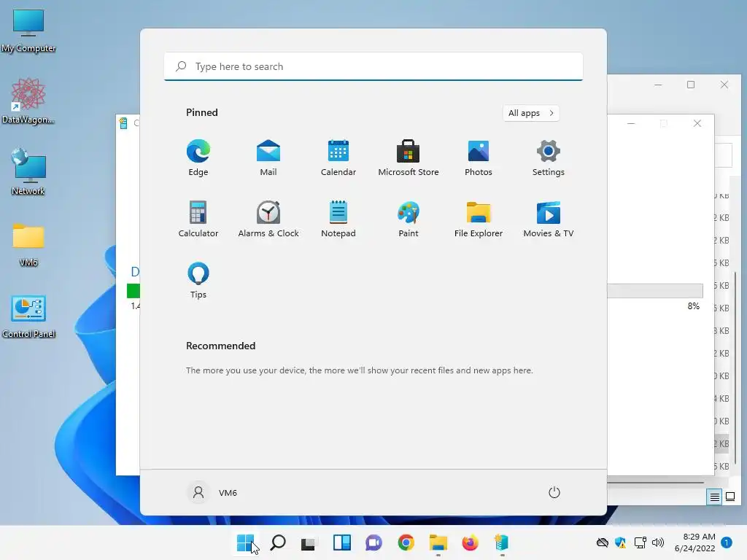The width and height of the screenshot is (747, 560).
Task: Open the Edge browser pinned app
Action: (x=198, y=157)
